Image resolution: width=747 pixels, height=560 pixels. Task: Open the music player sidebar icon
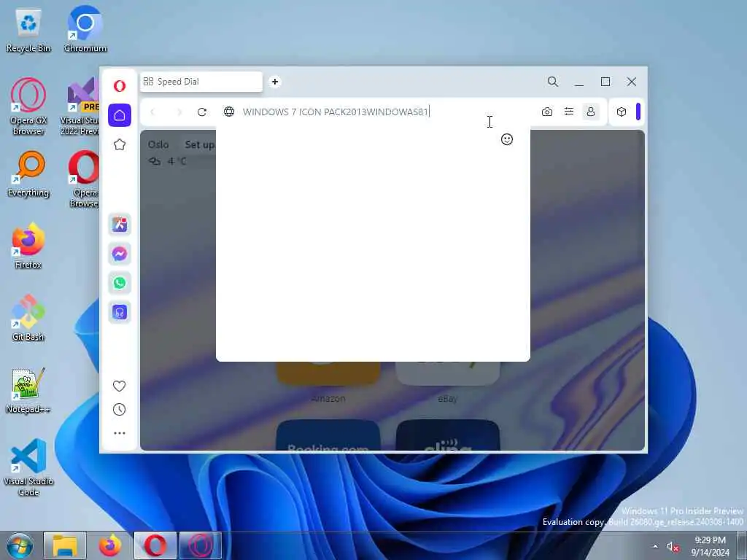[120, 312]
